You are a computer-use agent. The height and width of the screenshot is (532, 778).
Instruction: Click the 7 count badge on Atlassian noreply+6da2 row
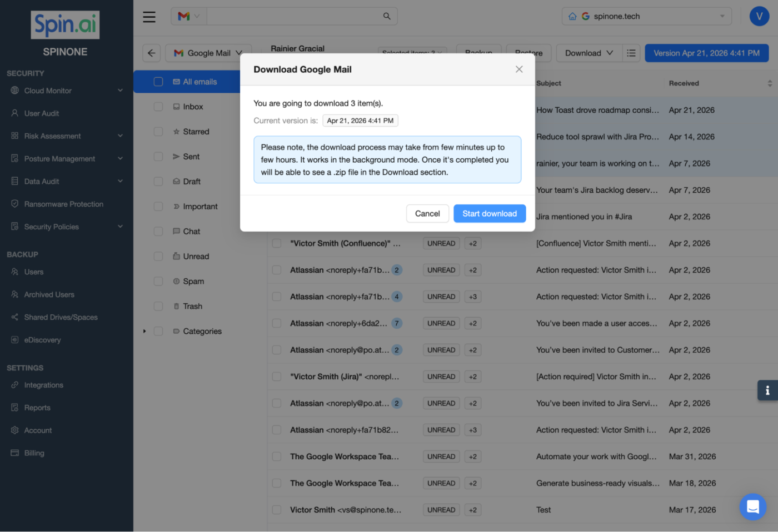pos(397,323)
